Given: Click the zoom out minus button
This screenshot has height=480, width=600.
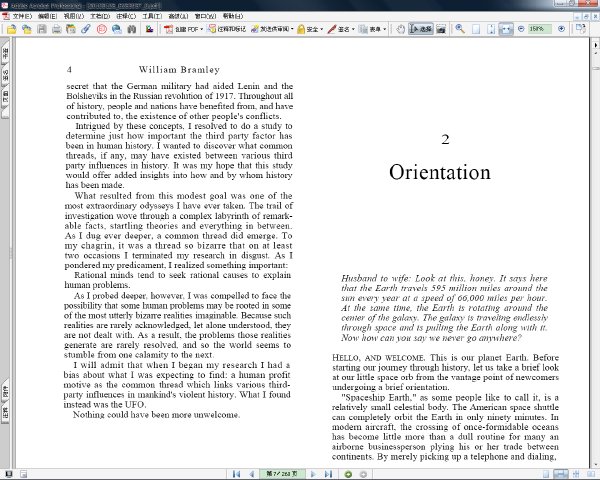Looking at the screenshot, I should click(x=521, y=29).
